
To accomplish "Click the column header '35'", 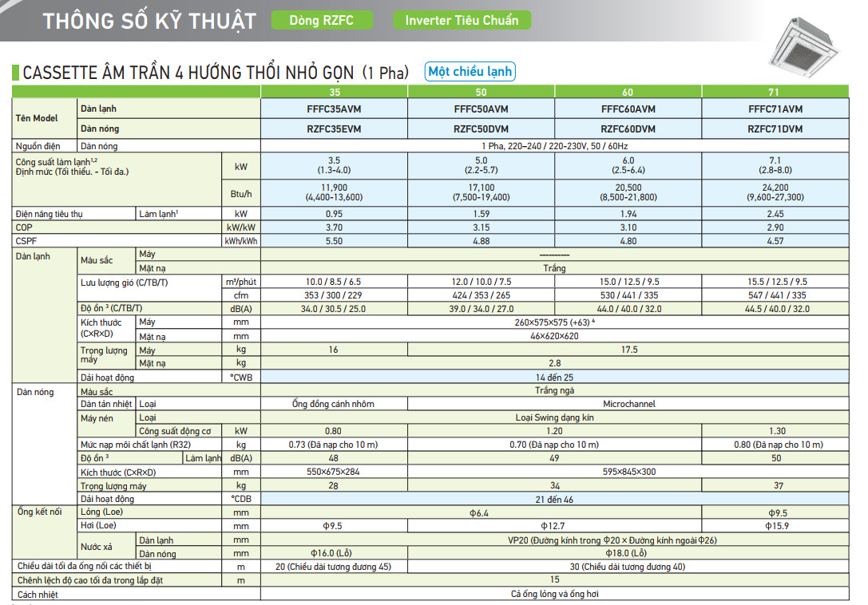I will [x=335, y=92].
